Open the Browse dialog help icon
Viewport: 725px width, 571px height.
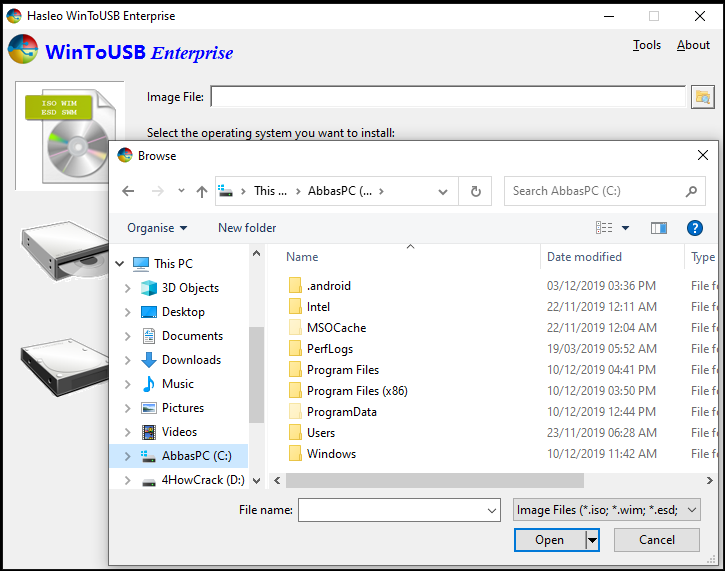(694, 228)
